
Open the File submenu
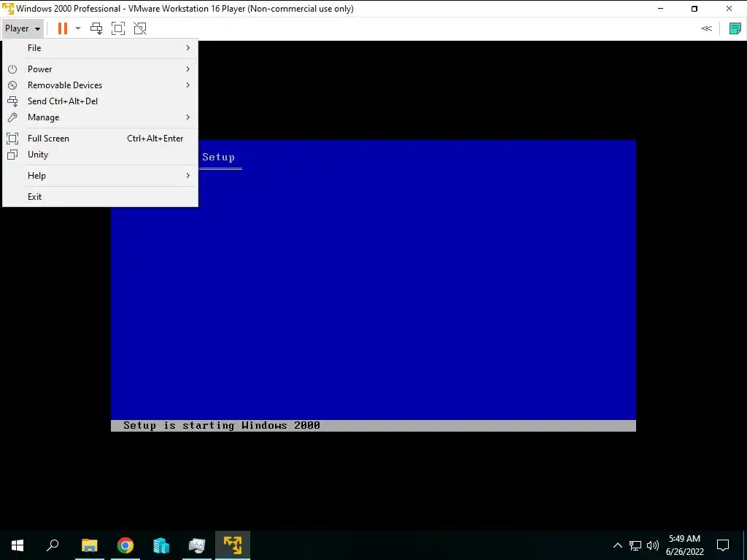pyautogui.click(x=100, y=48)
